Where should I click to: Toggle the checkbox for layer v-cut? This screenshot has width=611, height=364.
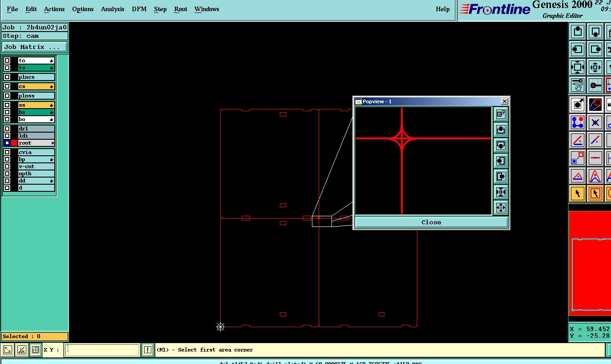coord(7,166)
